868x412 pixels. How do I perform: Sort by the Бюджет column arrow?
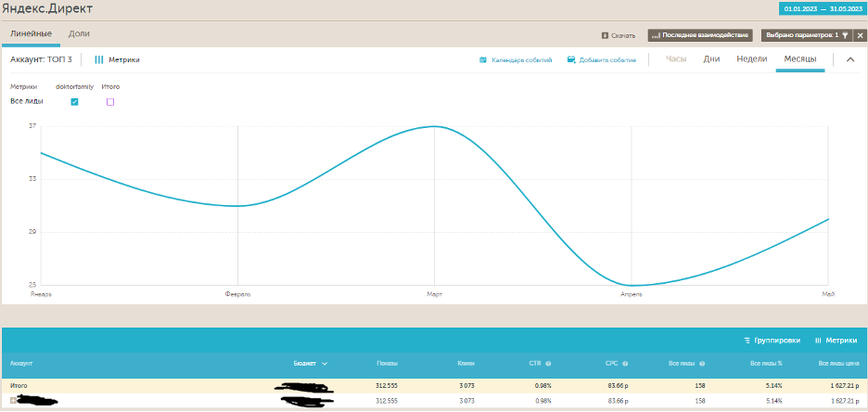[325, 364]
